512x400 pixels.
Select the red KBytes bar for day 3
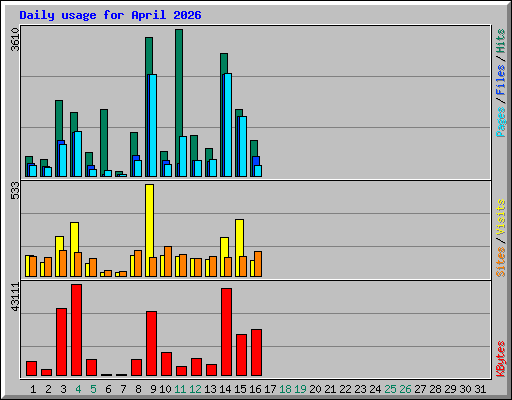61,342
